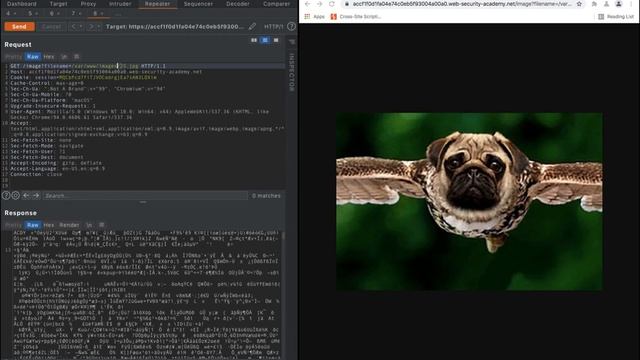The width and height of the screenshot is (640, 360).
Task: Open Repeater help question-mark icon
Action: point(291,27)
